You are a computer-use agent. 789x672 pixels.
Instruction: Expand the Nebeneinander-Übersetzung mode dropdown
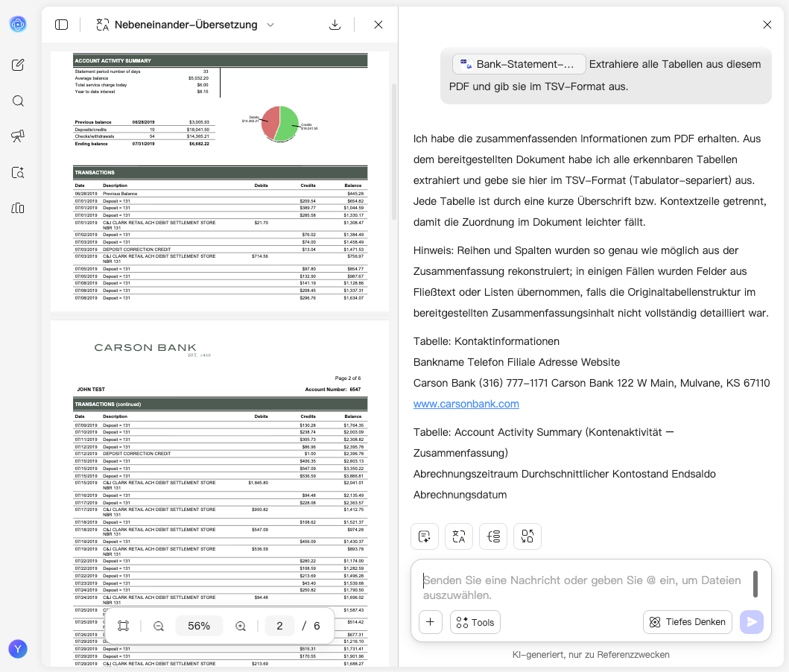click(x=270, y=25)
